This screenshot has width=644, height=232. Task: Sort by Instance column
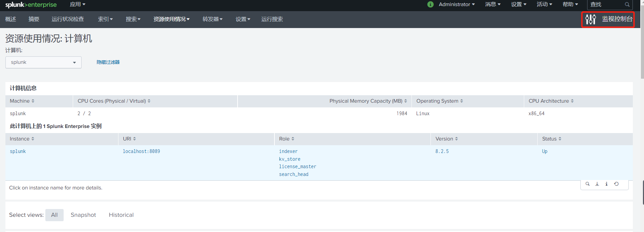pyautogui.click(x=22, y=139)
